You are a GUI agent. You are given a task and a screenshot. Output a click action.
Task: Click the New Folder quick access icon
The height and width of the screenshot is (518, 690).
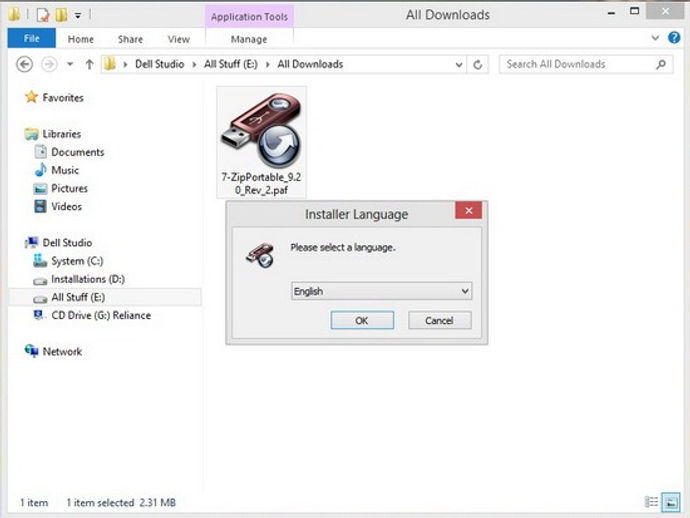61,15
